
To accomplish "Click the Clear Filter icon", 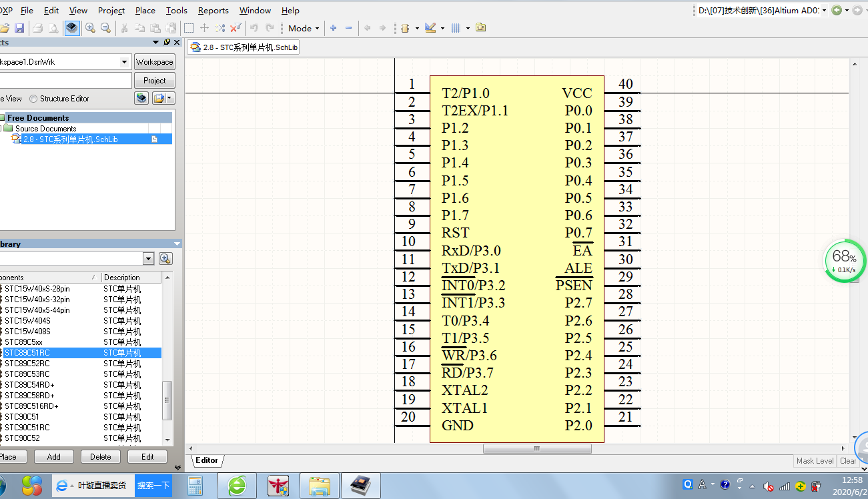I will 236,28.
